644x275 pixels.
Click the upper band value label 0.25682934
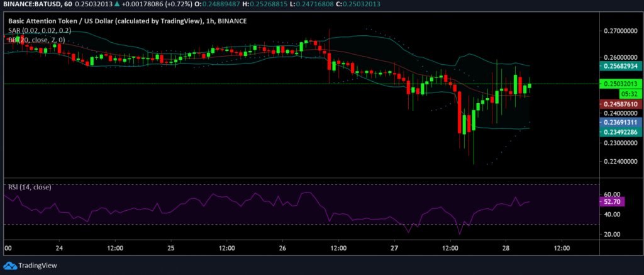pos(620,66)
